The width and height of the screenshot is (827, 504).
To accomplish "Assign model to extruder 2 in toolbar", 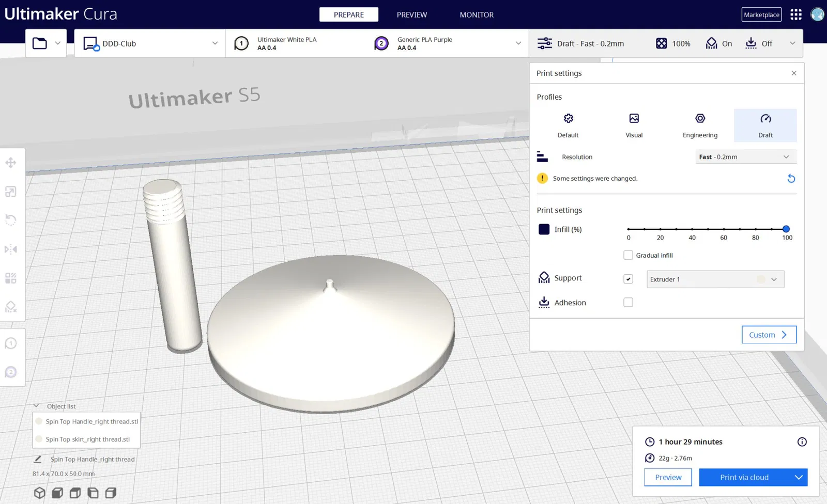I will click(11, 372).
